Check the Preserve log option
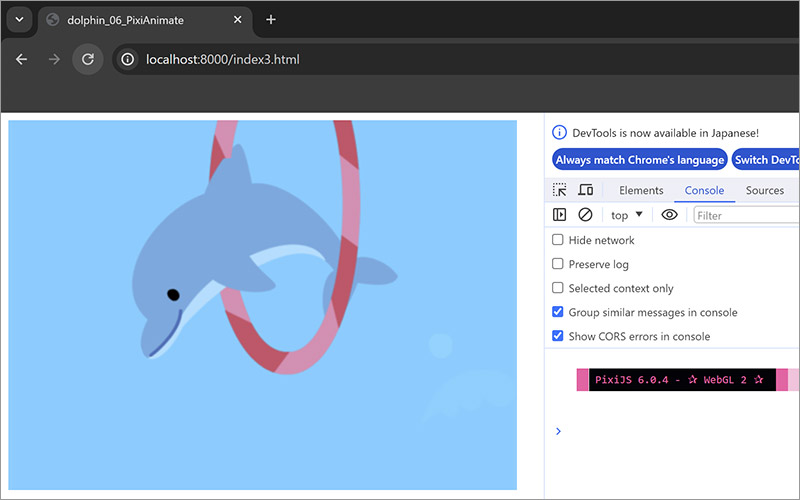The image size is (800, 500). click(558, 264)
